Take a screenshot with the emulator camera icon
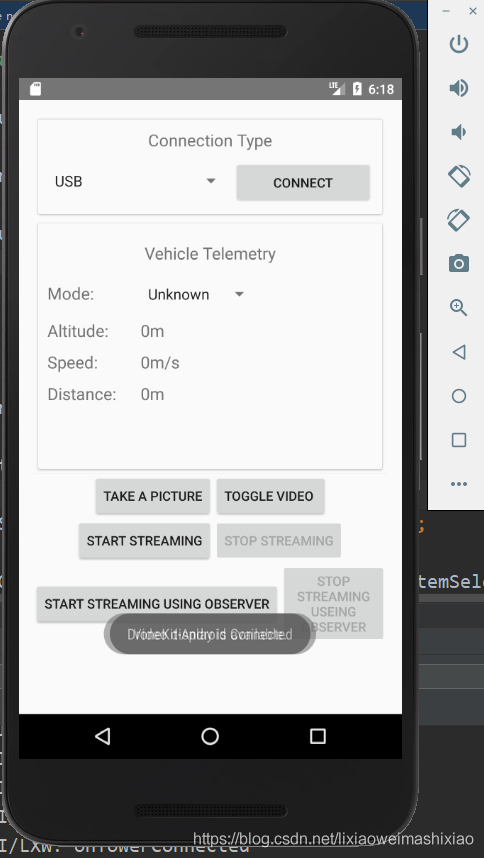This screenshot has width=484, height=858. [458, 264]
